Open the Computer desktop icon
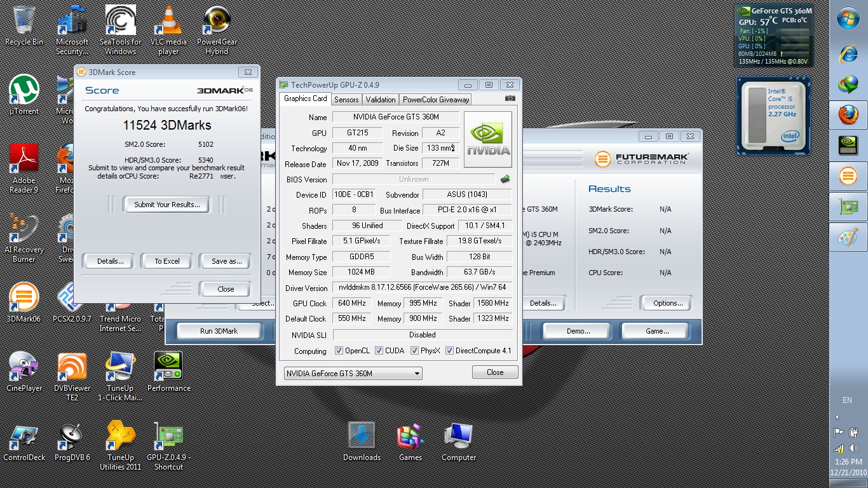The image size is (868, 488). 458,442
